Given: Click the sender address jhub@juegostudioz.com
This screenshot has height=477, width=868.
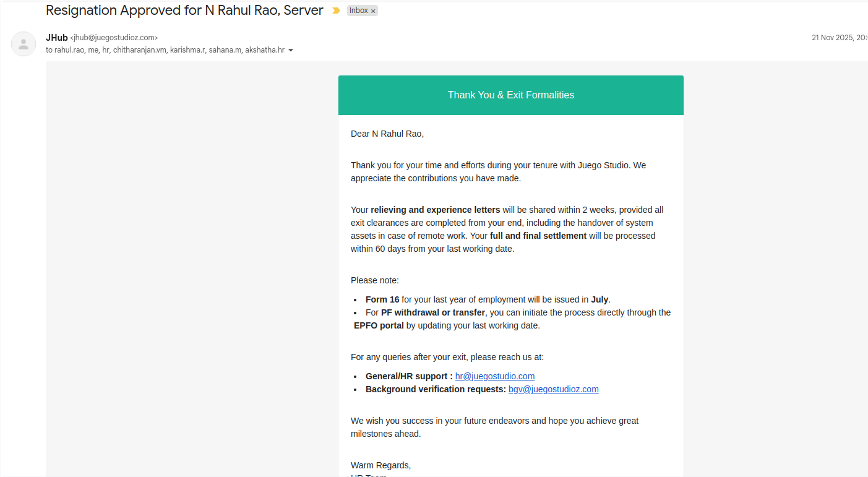Looking at the screenshot, I should (x=114, y=38).
